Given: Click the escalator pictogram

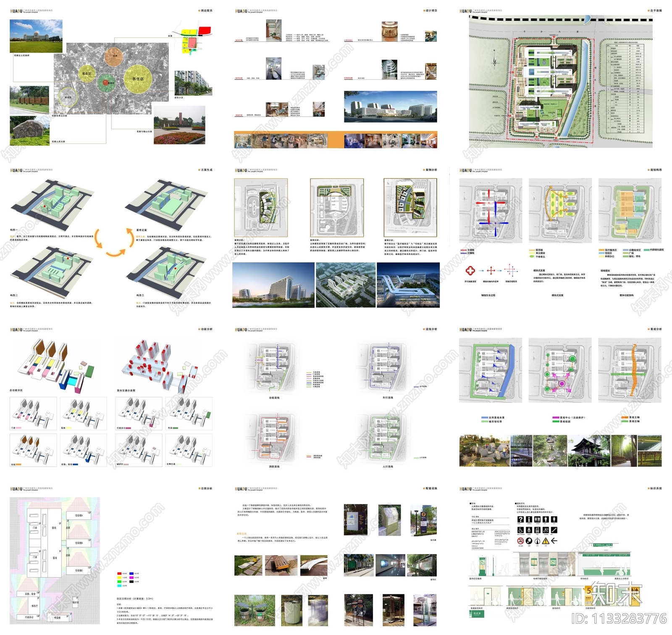Looking at the screenshot, I should coord(546,530).
